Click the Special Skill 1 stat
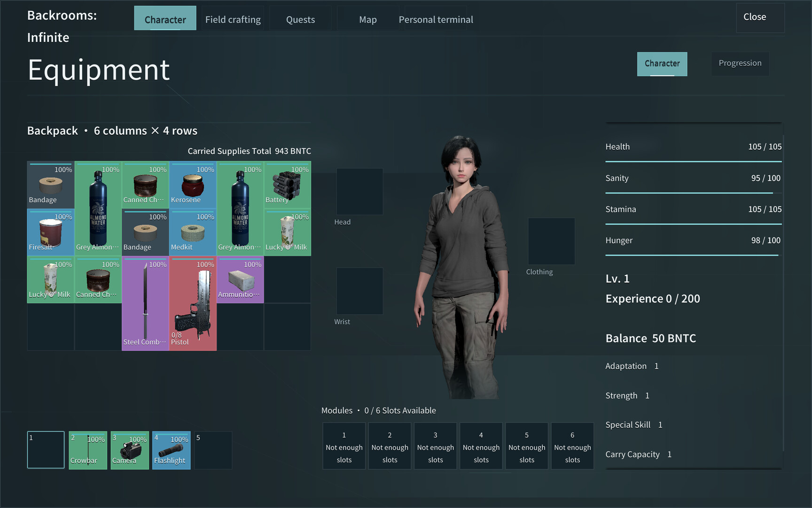Image resolution: width=812 pixels, height=508 pixels. point(634,425)
